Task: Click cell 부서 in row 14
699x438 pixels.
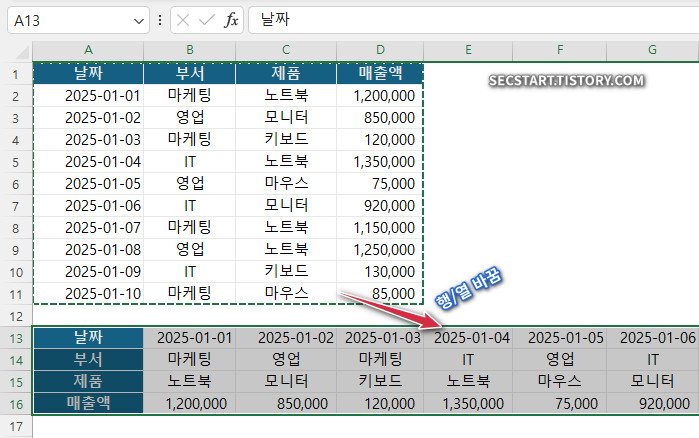Action: click(x=88, y=360)
